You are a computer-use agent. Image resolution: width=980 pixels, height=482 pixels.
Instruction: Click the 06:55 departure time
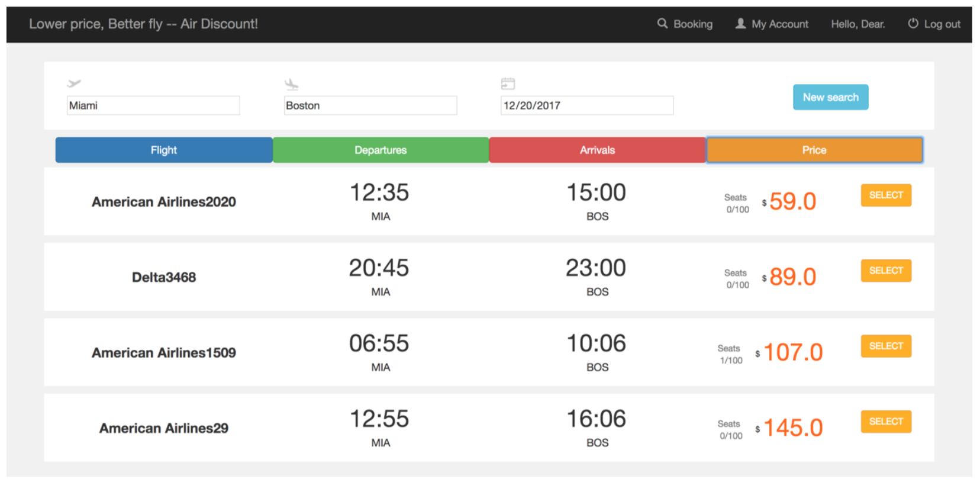pos(379,343)
